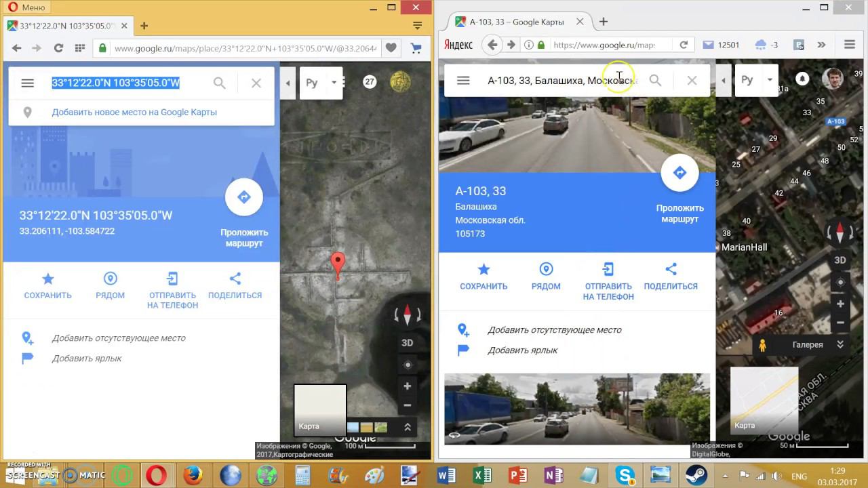
Task: Click Рядом in Opera Maps panel
Action: pyautogui.click(x=110, y=285)
